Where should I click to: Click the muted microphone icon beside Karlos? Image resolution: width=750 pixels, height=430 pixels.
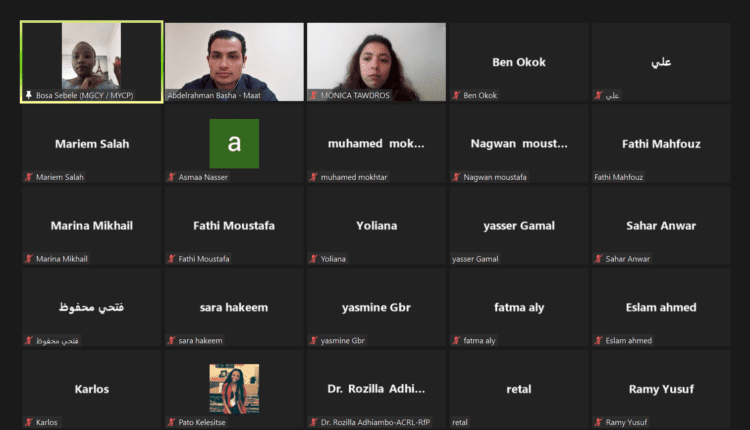(29, 422)
